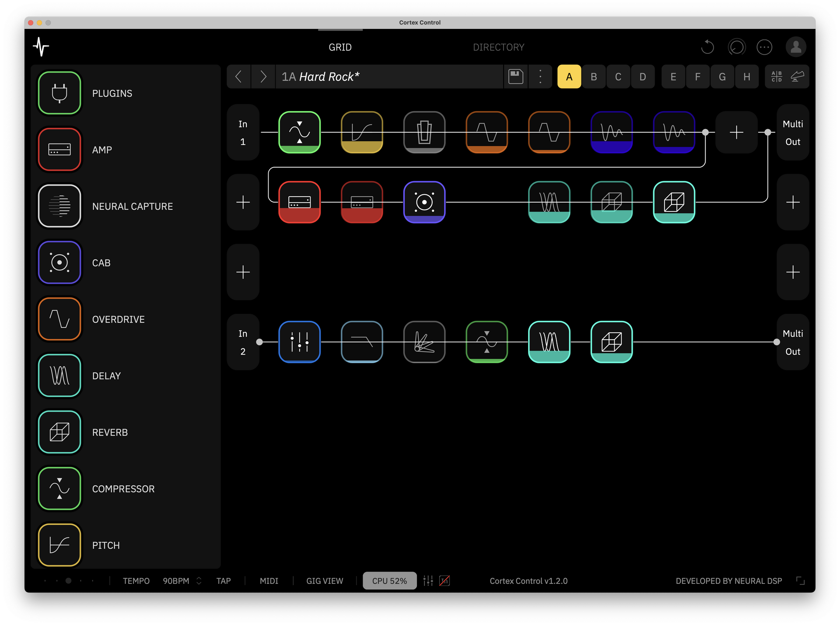The width and height of the screenshot is (840, 625).
Task: Open the user account menu
Action: [796, 47]
